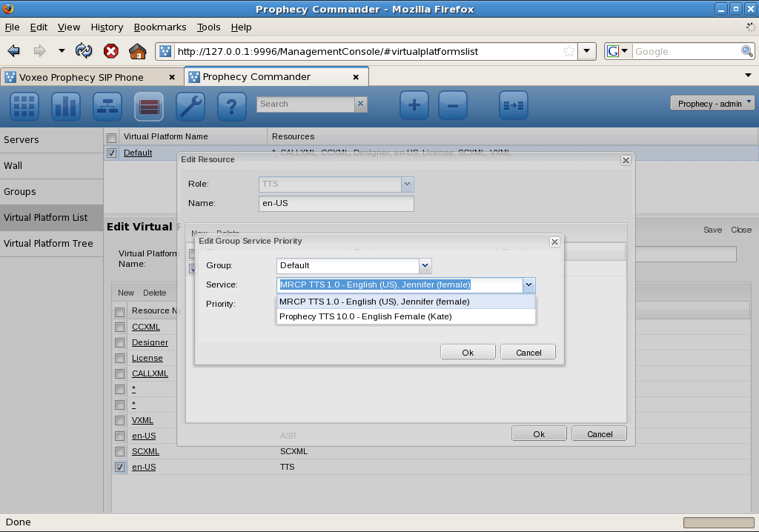The width and height of the screenshot is (759, 532).
Task: Open the wrench settings tool
Action: [190, 105]
